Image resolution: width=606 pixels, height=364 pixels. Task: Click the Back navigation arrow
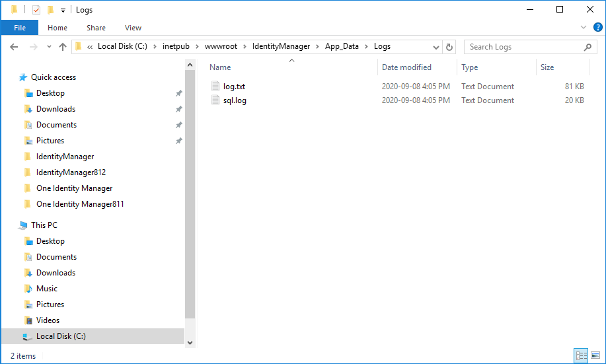coord(14,47)
